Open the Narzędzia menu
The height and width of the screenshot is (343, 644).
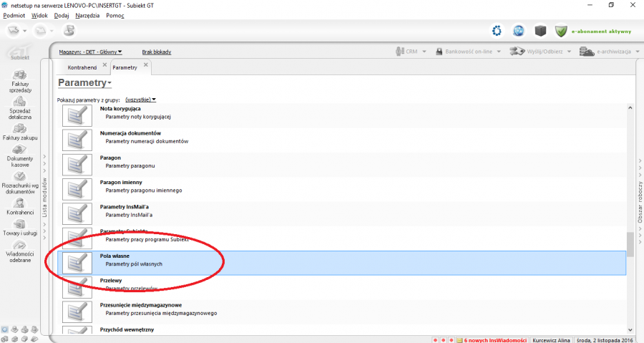tap(87, 15)
